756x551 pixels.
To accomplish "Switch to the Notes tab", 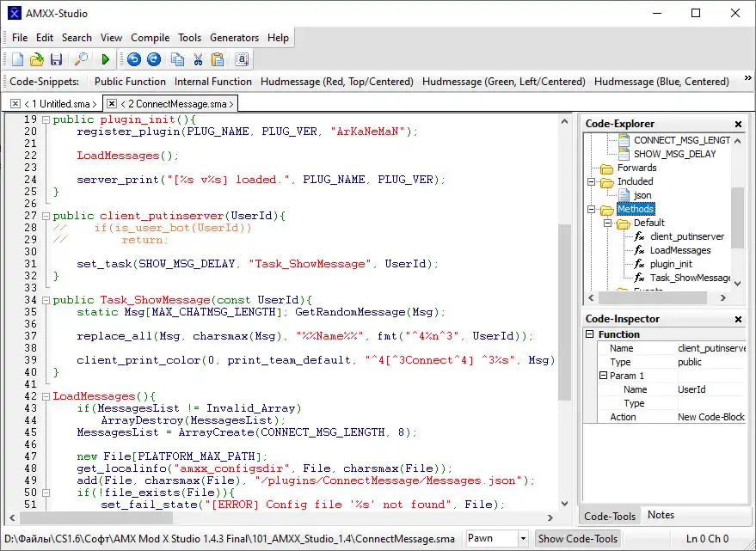I will (661, 515).
